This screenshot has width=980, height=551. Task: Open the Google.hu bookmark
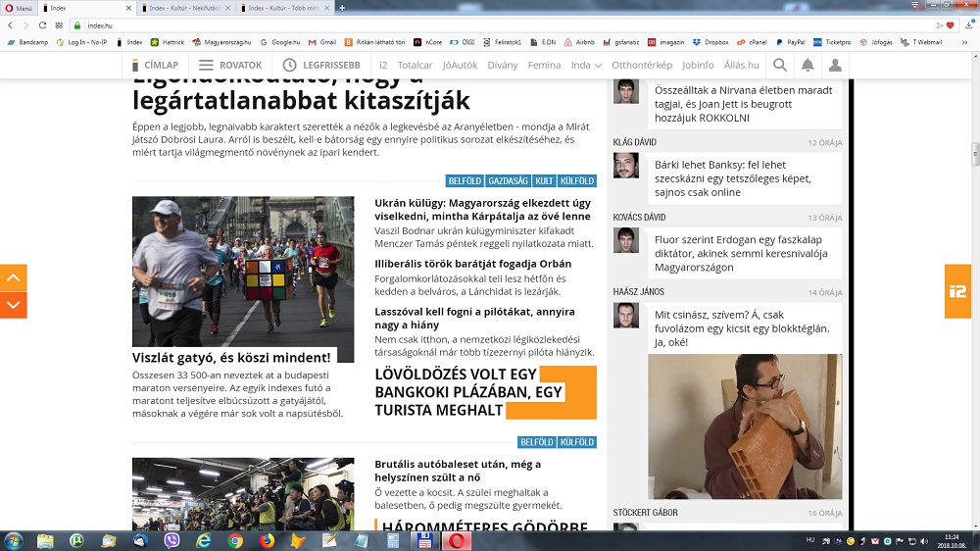tap(280, 42)
